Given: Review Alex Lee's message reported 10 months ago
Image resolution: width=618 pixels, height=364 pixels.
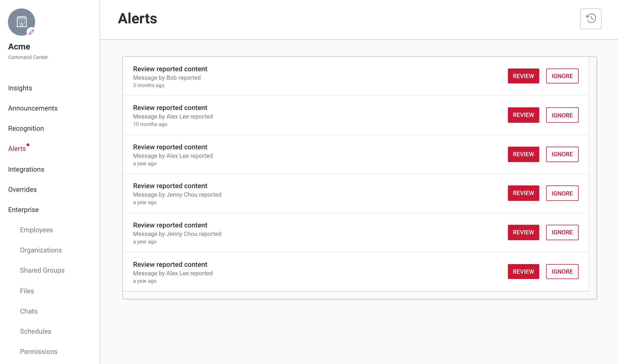Looking at the screenshot, I should (x=523, y=115).
